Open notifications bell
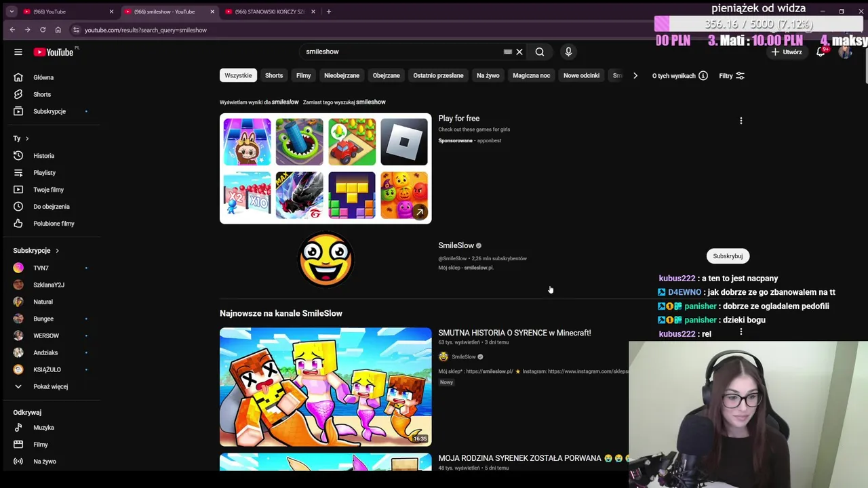 click(821, 52)
